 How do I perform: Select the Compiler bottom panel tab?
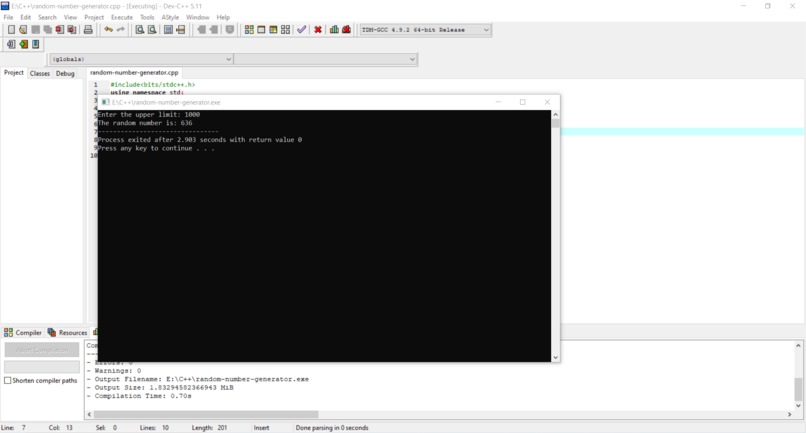point(23,333)
